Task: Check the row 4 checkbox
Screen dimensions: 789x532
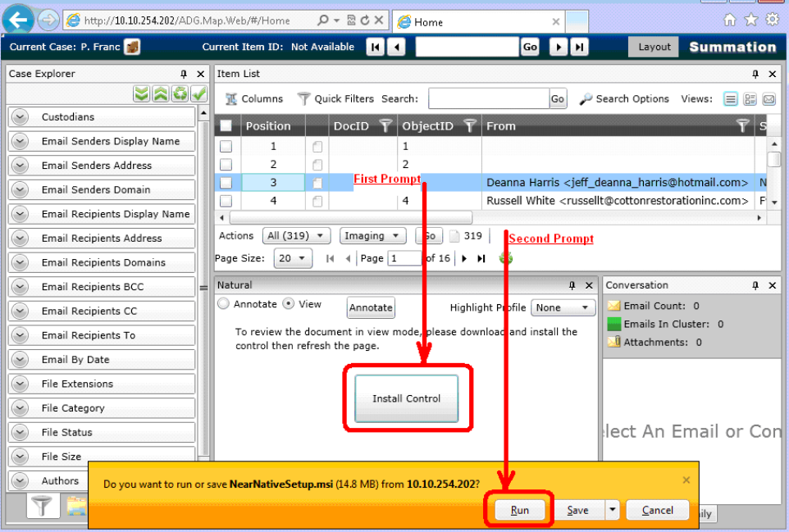Action: click(x=226, y=201)
